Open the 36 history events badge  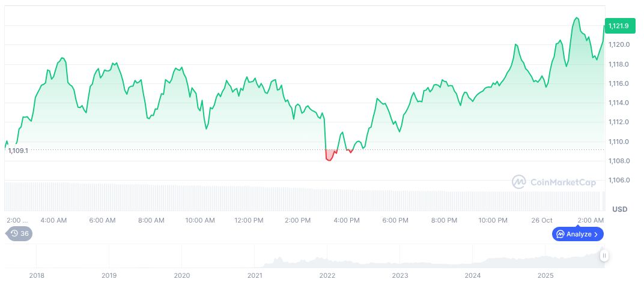[19, 233]
